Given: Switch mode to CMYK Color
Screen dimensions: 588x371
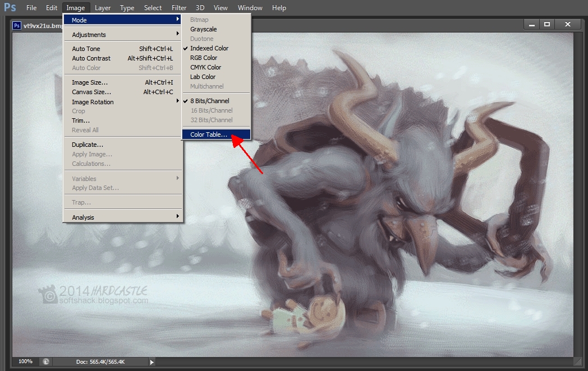Looking at the screenshot, I should [216, 67].
